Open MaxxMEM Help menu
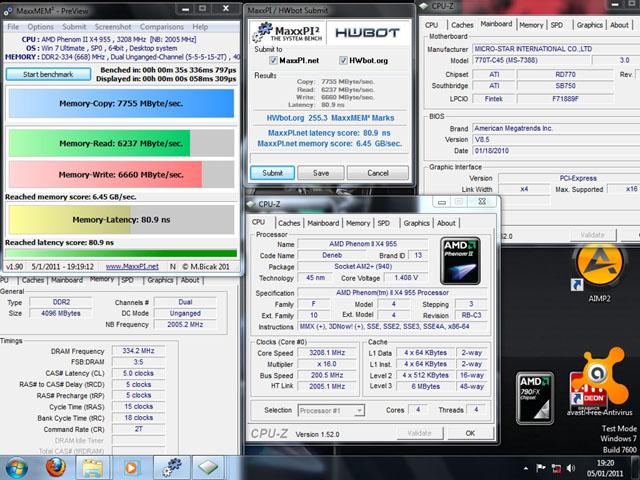Image resolution: width=640 pixels, height=480 pixels. click(x=200, y=27)
